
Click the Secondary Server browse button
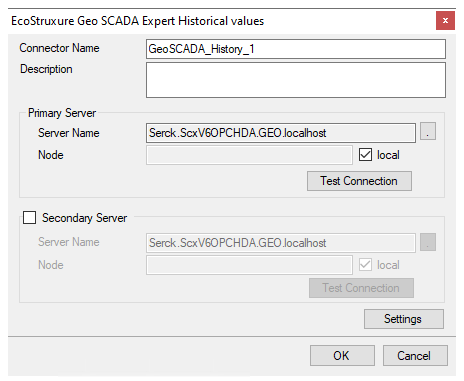(x=428, y=242)
